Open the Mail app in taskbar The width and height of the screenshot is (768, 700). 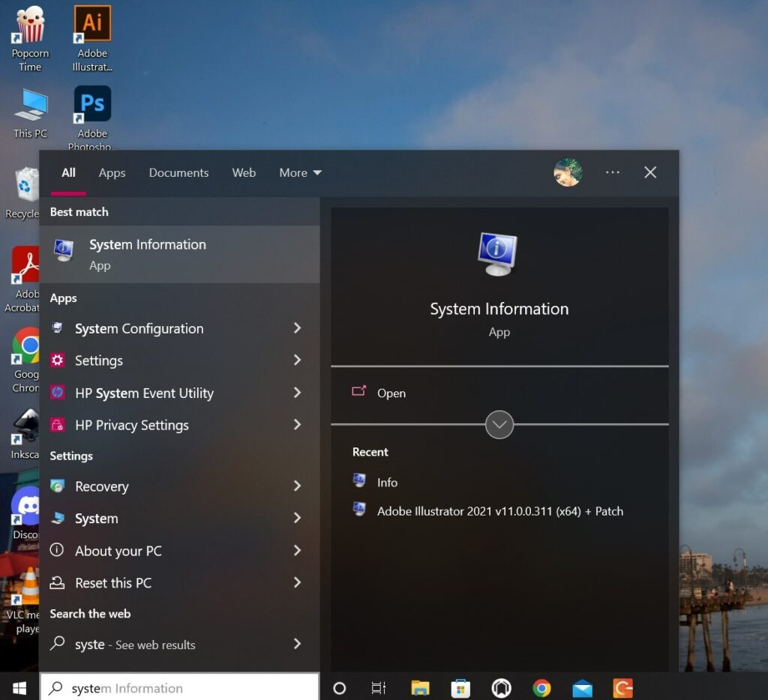[x=582, y=687]
